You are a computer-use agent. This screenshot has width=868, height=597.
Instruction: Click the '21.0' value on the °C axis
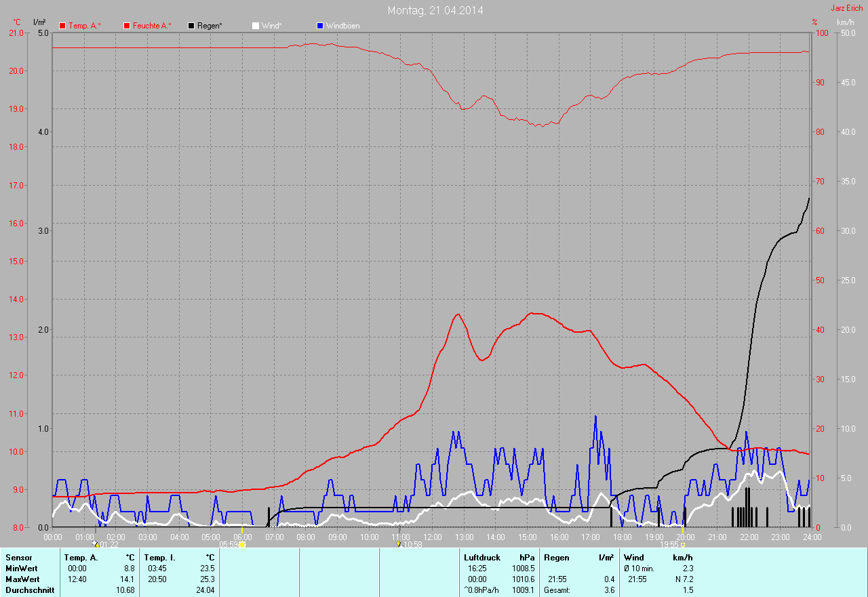click(16, 33)
